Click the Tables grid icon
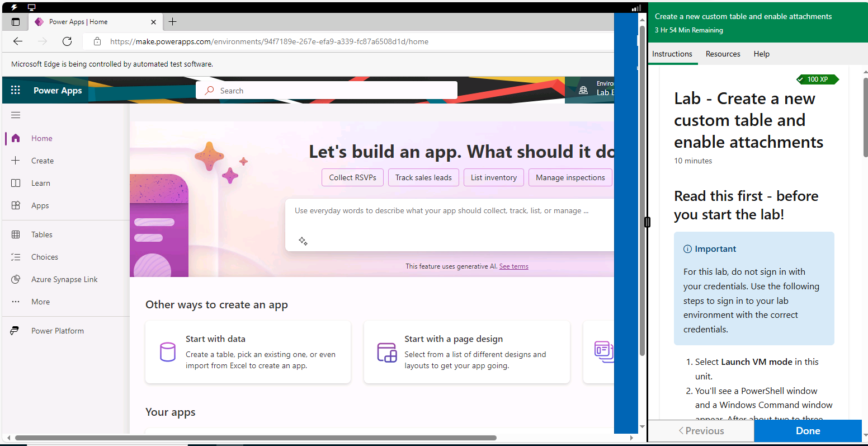868x446 pixels. [x=16, y=234]
